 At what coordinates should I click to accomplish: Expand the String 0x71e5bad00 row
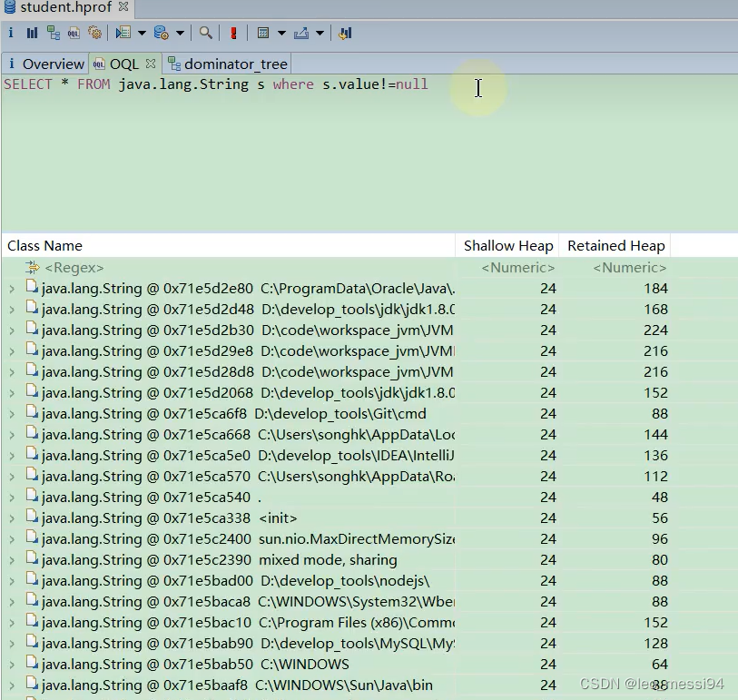(12, 581)
